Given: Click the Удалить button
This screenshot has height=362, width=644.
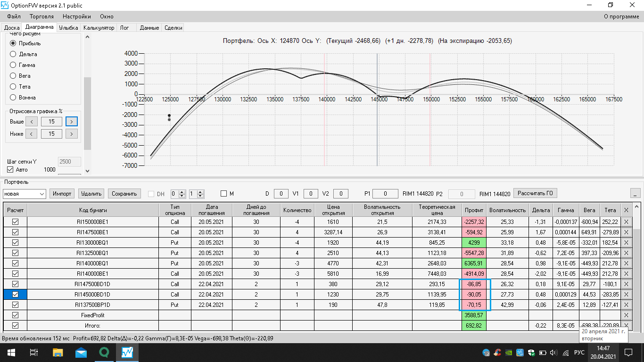Looking at the screenshot, I should click(x=91, y=193).
